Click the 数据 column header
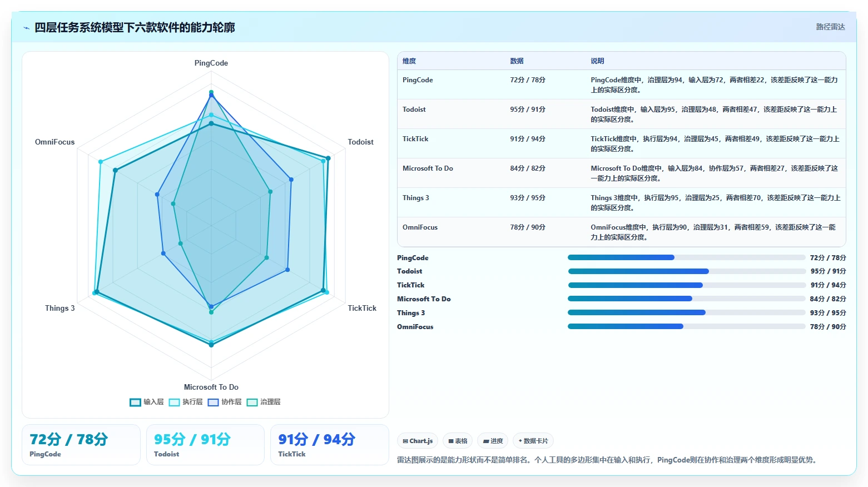Screen dimensions: 868x487 pos(517,61)
